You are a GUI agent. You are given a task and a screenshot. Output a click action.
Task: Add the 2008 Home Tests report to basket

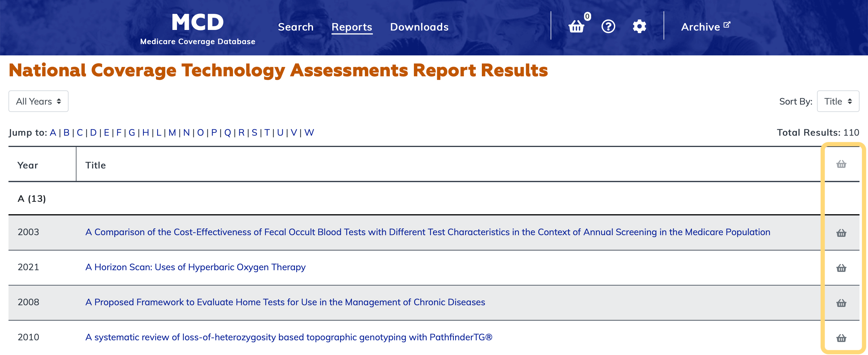841,303
